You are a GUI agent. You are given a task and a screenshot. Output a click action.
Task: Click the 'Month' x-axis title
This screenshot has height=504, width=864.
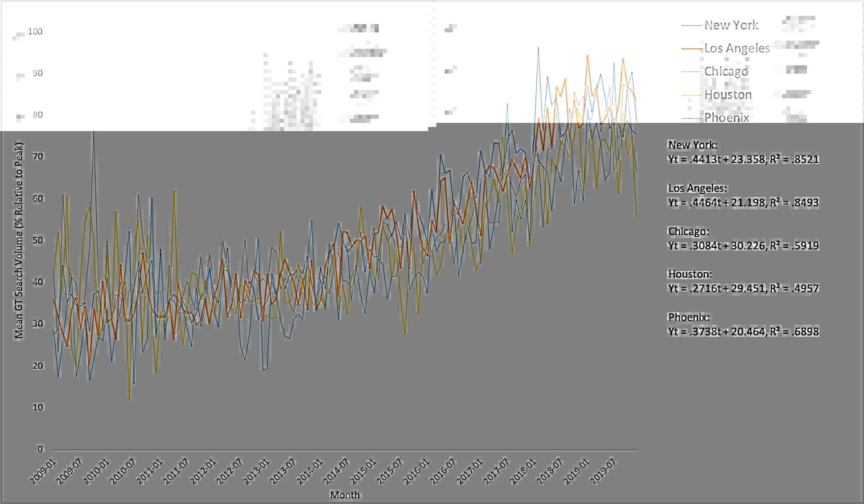pos(345,495)
